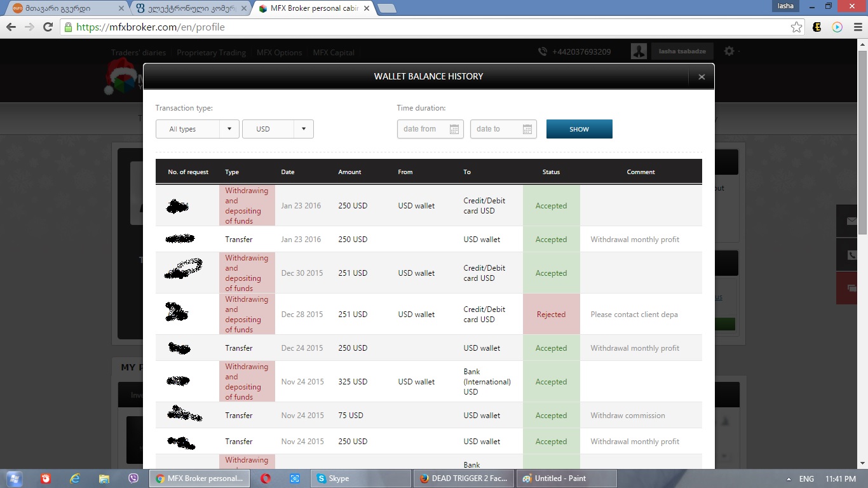Viewport: 868px width, 488px height.
Task: Switch to Skype in the taskbar
Action: (x=362, y=478)
